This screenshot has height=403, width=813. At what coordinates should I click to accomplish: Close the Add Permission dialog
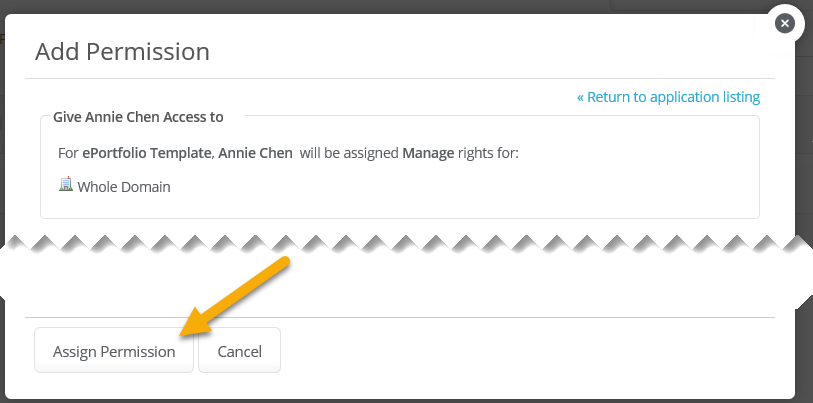[x=785, y=23]
